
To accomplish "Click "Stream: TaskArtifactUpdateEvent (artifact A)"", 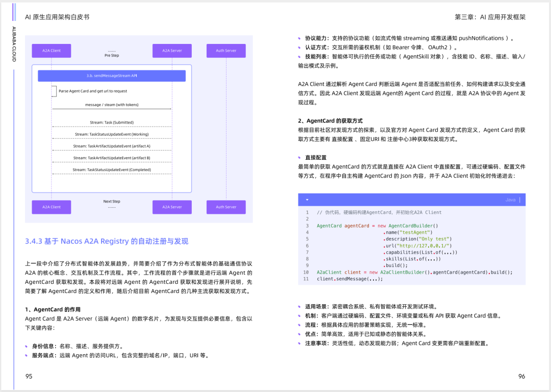I will [112, 146].
